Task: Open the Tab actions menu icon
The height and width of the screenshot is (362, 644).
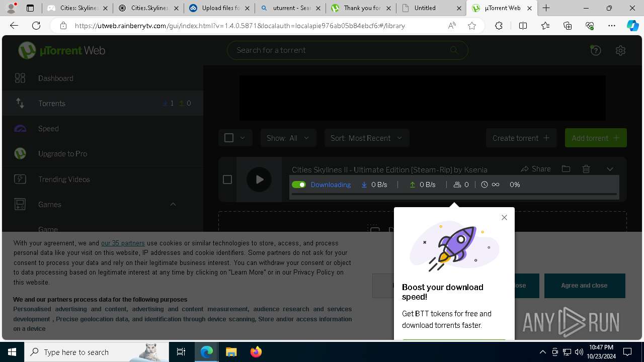Action: 30,8
